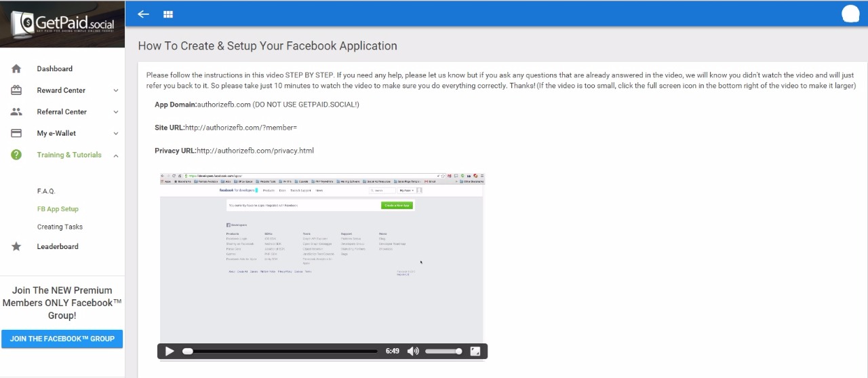Click the Site URL value text
This screenshot has width=868, height=378.
pyautogui.click(x=241, y=128)
